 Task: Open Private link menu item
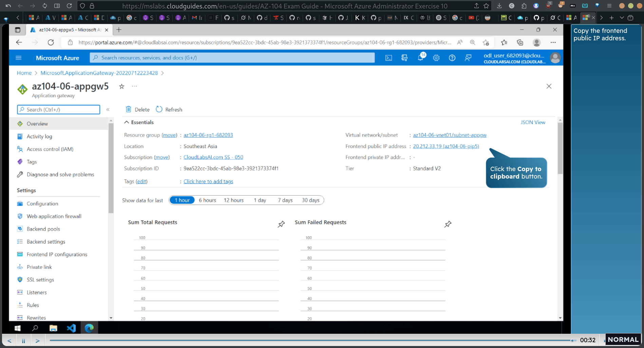point(58,267)
